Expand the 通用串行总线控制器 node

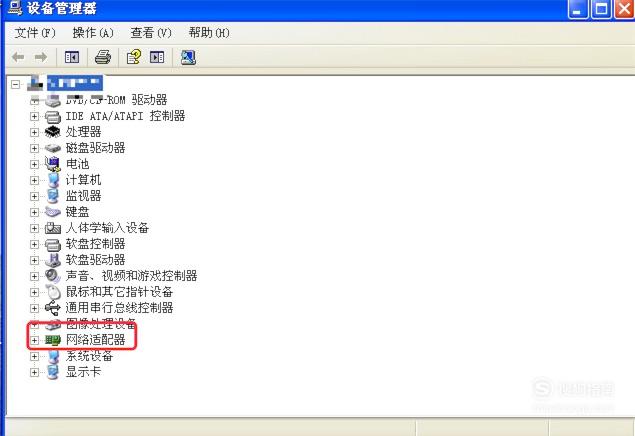(34, 308)
